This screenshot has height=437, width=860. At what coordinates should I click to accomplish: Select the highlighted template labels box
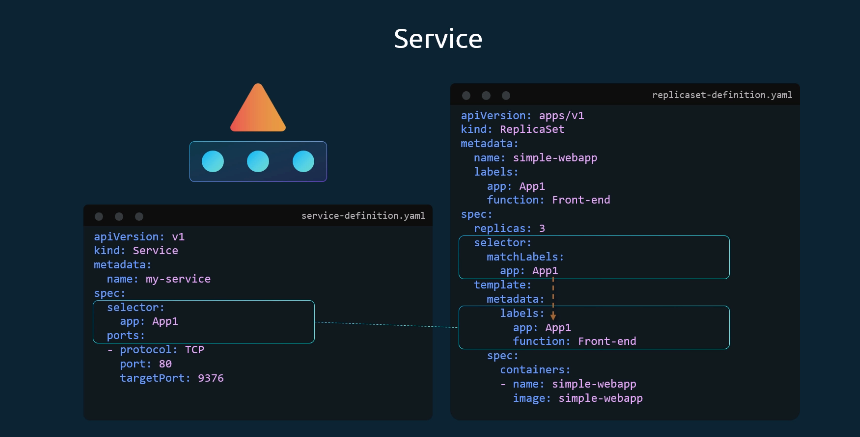594,327
